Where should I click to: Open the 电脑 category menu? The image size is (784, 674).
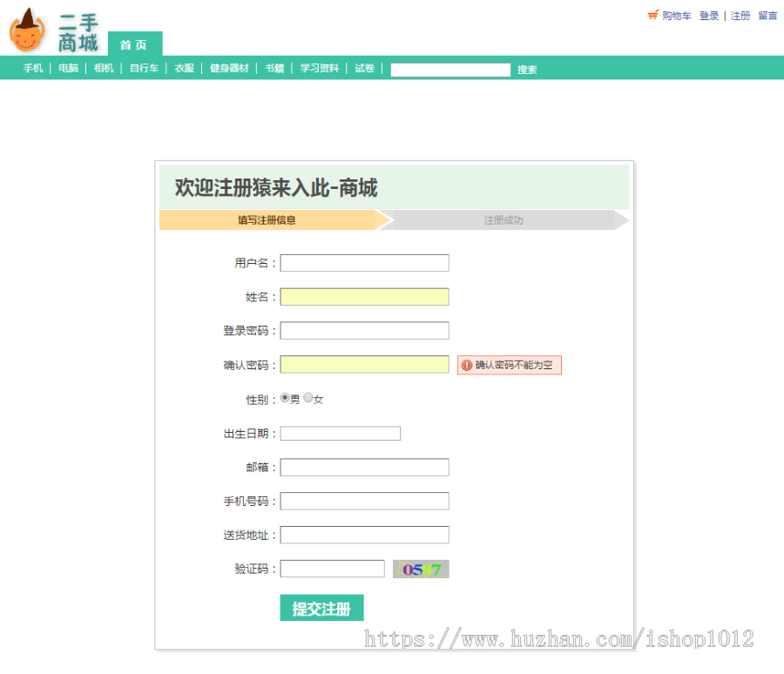pyautogui.click(x=68, y=69)
